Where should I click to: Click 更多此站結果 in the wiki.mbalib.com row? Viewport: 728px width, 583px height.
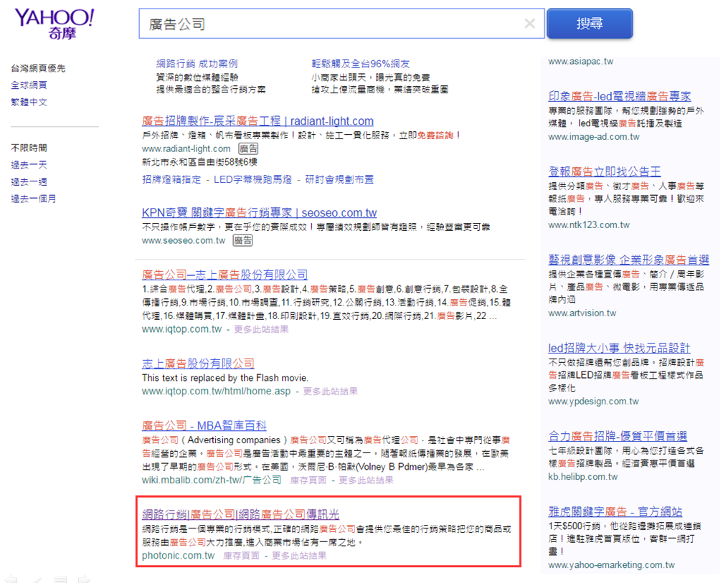[x=367, y=480]
